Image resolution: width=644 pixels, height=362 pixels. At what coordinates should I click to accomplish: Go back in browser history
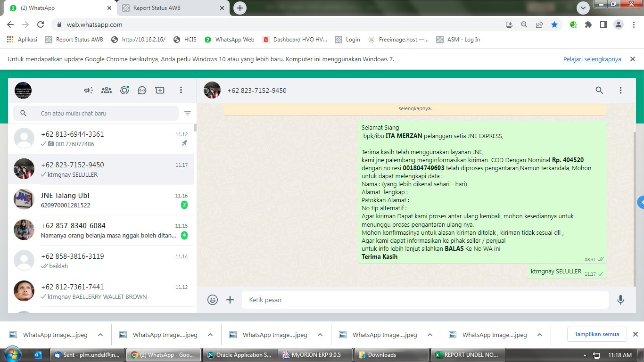tap(10, 25)
